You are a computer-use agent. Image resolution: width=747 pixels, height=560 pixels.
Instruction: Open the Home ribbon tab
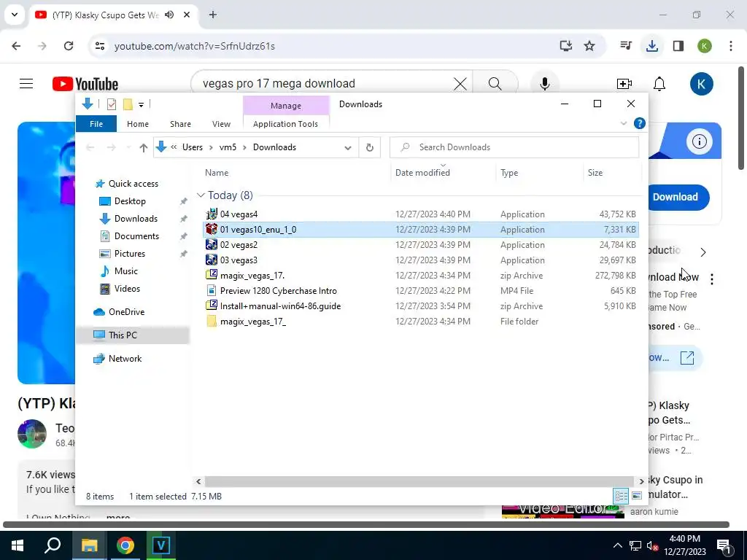pyautogui.click(x=138, y=124)
